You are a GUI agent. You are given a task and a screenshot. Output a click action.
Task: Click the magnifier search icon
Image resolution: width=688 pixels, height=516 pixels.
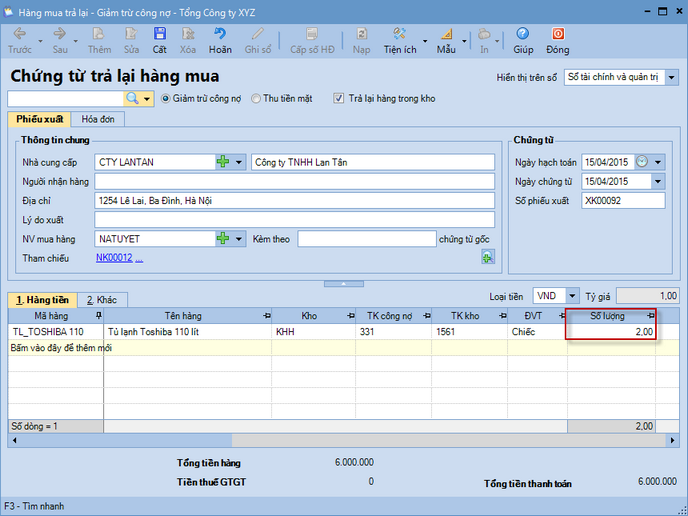(x=132, y=98)
